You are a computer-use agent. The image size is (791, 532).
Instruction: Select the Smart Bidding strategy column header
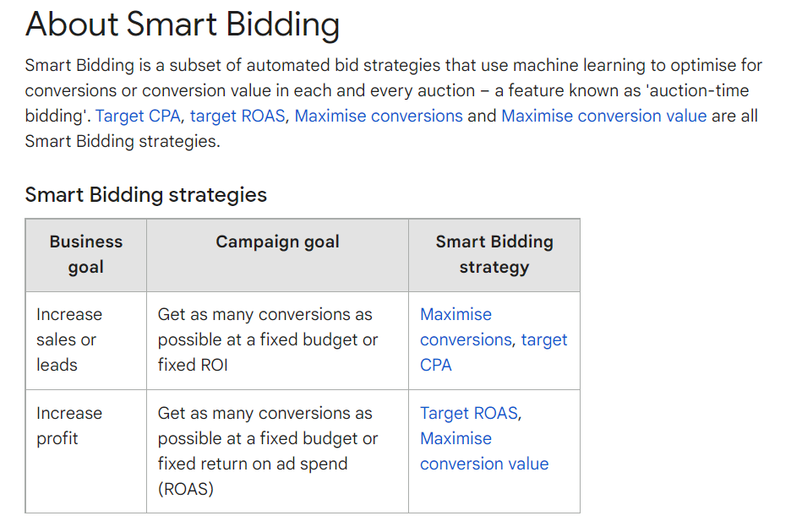tap(494, 255)
